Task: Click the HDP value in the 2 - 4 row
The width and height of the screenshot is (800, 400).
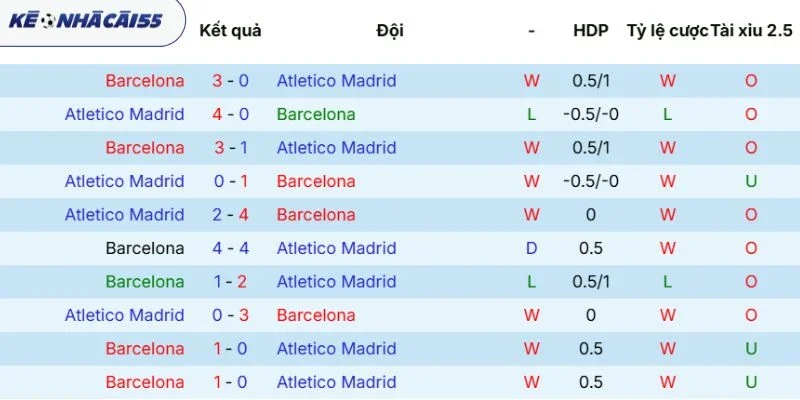Action: pos(590,215)
